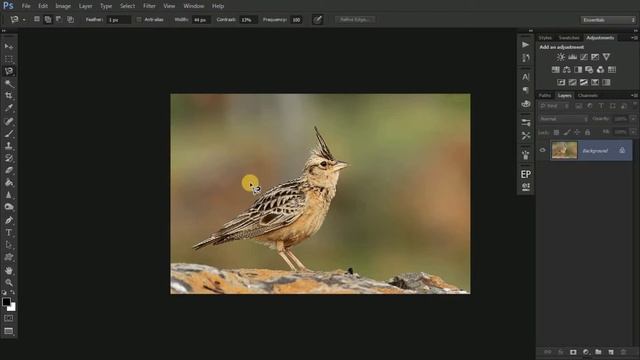This screenshot has width=640, height=360.
Task: Select the Eraser tool
Action: (x=9, y=170)
